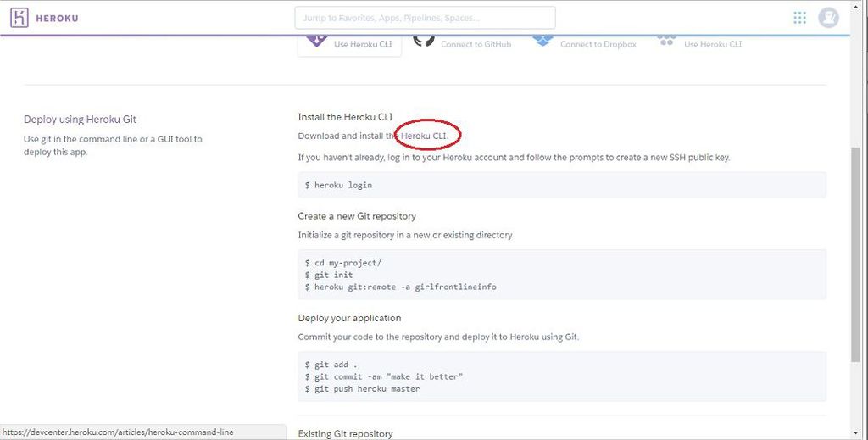Click the 'git commit -am' command line
The image size is (868, 440).
coord(384,377)
